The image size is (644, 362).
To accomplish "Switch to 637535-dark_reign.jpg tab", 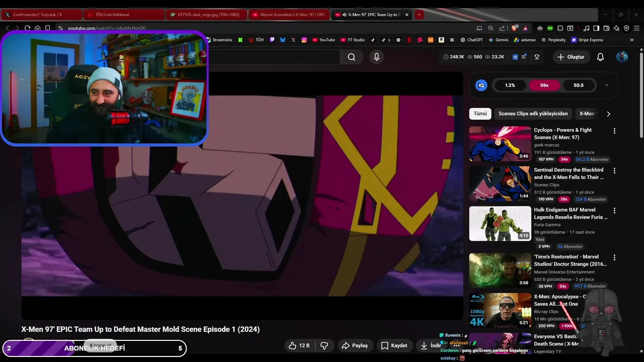I will point(206,15).
